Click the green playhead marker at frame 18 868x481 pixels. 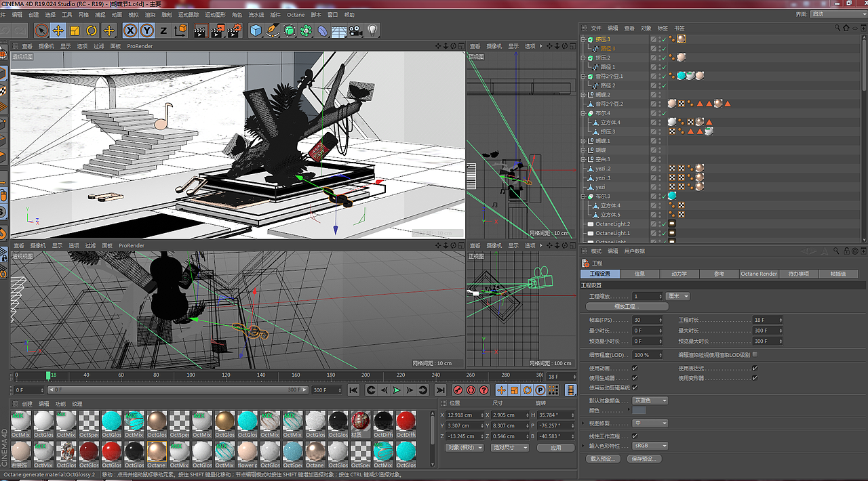[x=48, y=375]
